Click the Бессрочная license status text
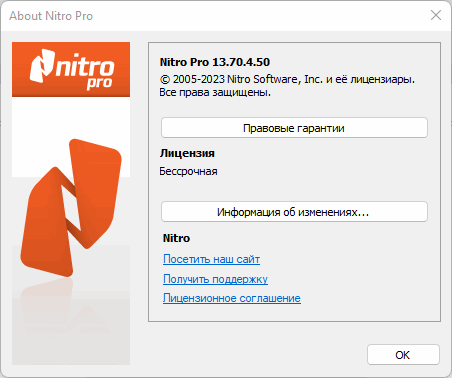The image size is (452, 378). tap(188, 171)
